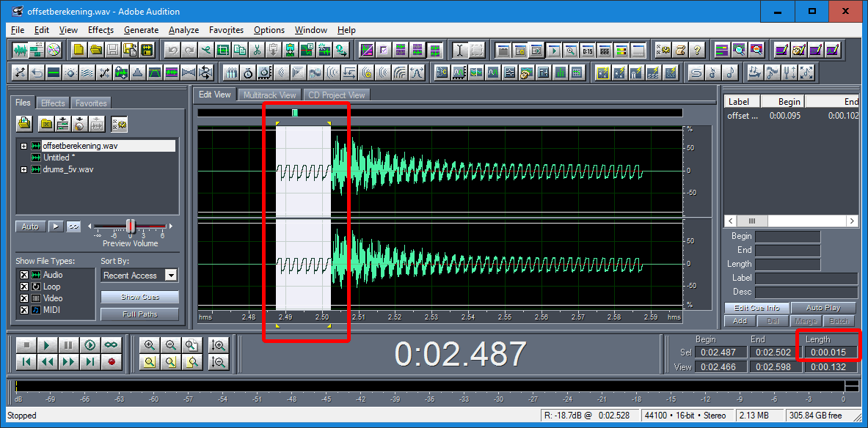Uncheck the MIDI file type checkbox
The image size is (868, 428).
pos(23,310)
